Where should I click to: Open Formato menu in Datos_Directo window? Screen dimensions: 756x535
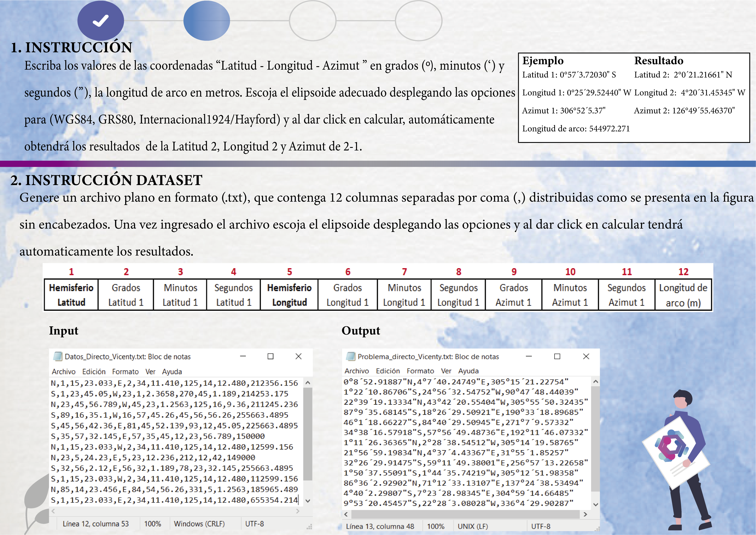pyautogui.click(x=125, y=372)
